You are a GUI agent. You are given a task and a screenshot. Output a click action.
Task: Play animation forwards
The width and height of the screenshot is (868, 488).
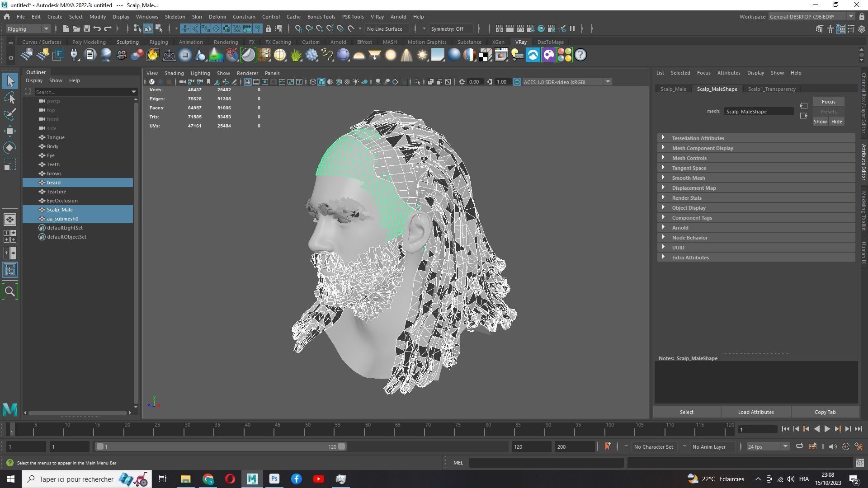[x=827, y=429]
